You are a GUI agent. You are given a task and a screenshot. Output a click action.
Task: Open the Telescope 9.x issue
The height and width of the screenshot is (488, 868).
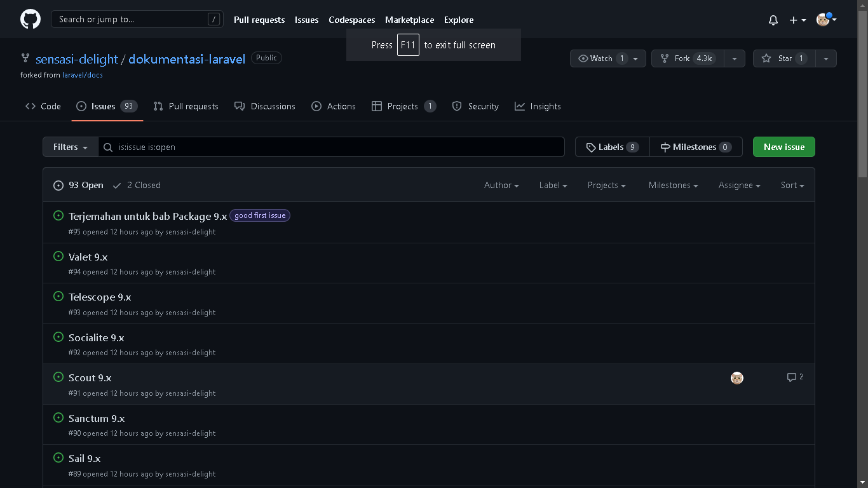[100, 297]
